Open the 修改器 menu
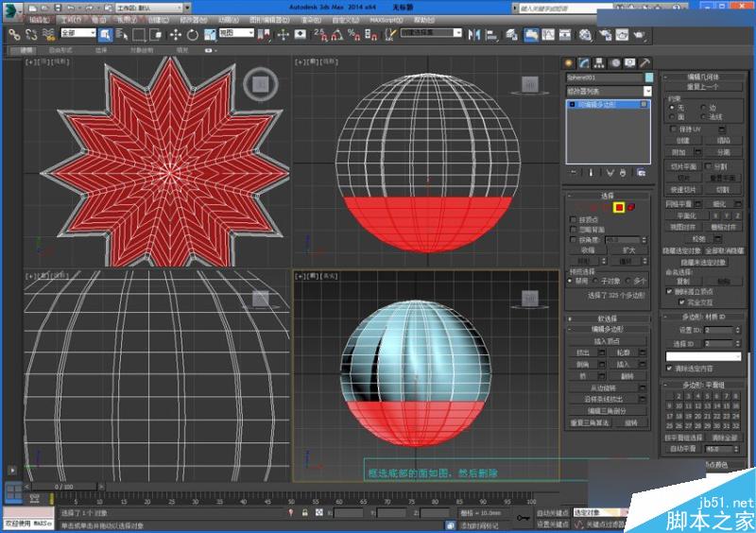 pyautogui.click(x=194, y=20)
